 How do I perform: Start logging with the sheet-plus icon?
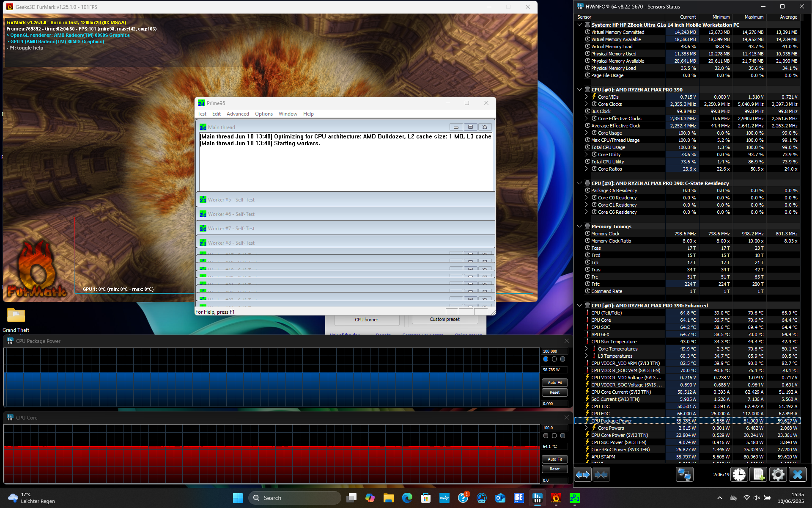pos(758,475)
